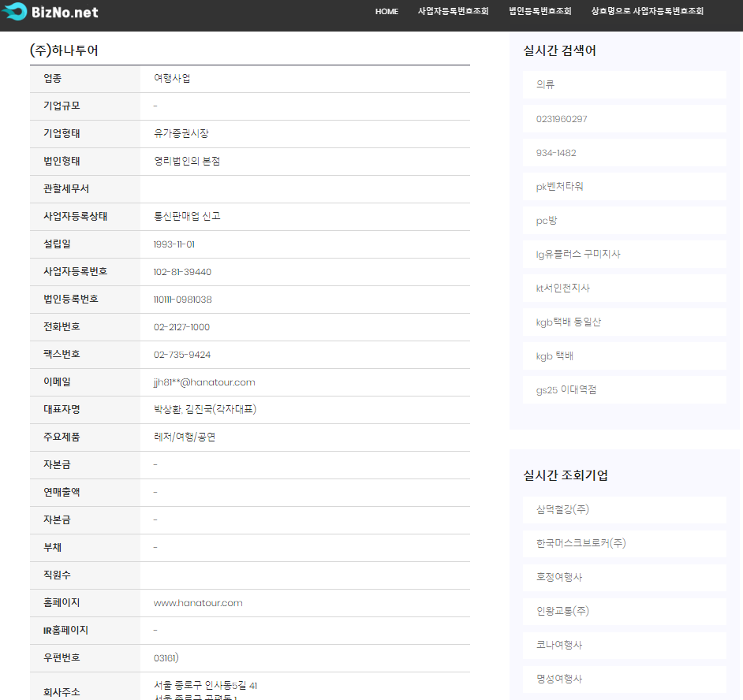The image size is (743, 700).
Task: Click the IR홈페이지 row label
Action: 65,630
